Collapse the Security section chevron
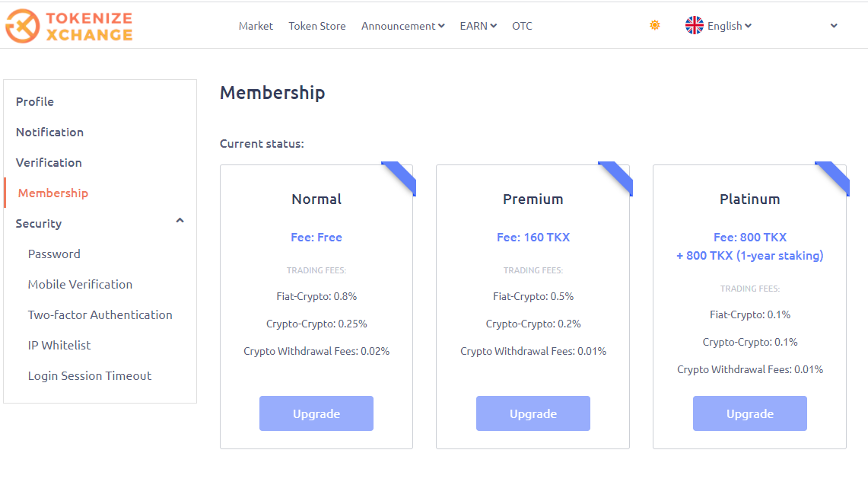868x501 pixels. pos(180,221)
